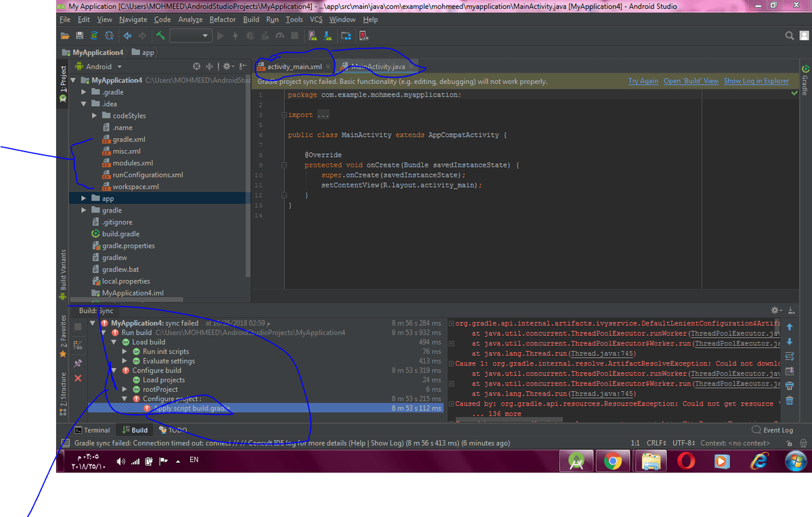Toggle scroll to end in build output
The height and width of the screenshot is (517, 812).
789,371
